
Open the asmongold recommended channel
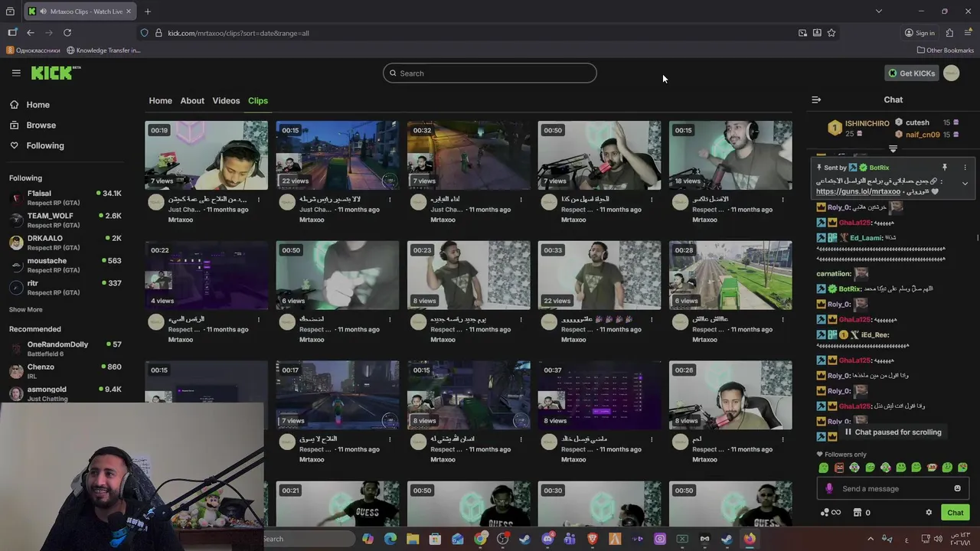point(65,393)
